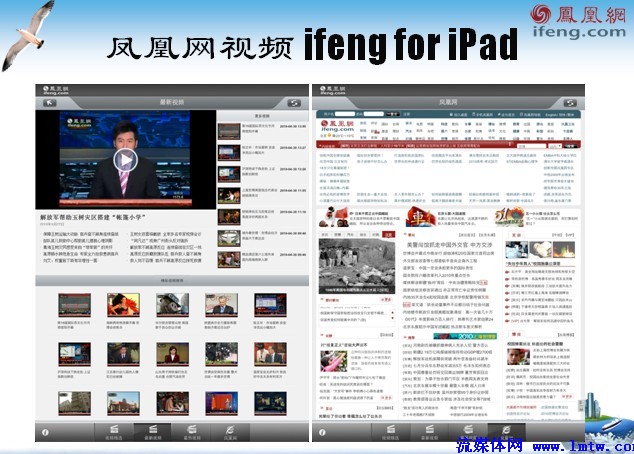Open the pig statue video thumbnail

point(173,304)
